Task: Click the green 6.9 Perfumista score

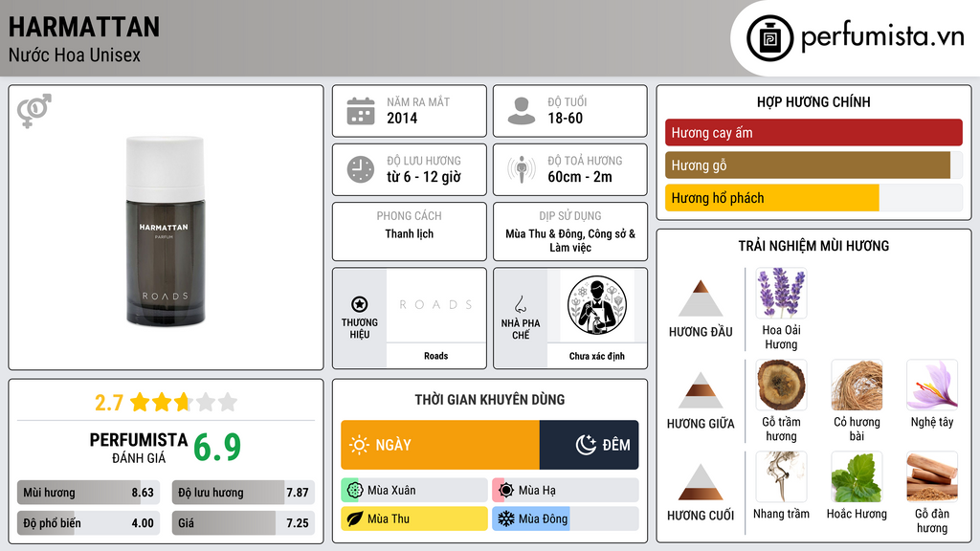Action: pyautogui.click(x=217, y=448)
